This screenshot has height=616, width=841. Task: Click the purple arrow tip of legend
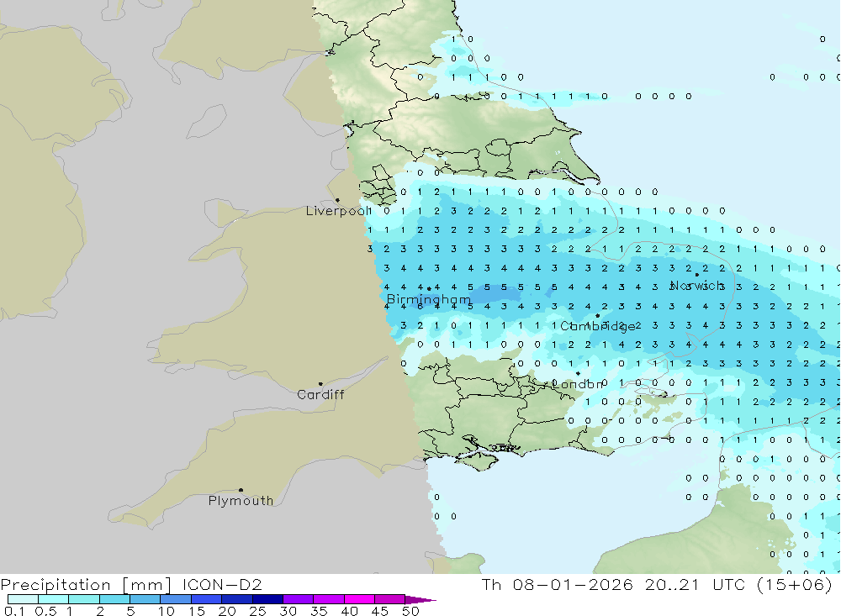[420, 600]
